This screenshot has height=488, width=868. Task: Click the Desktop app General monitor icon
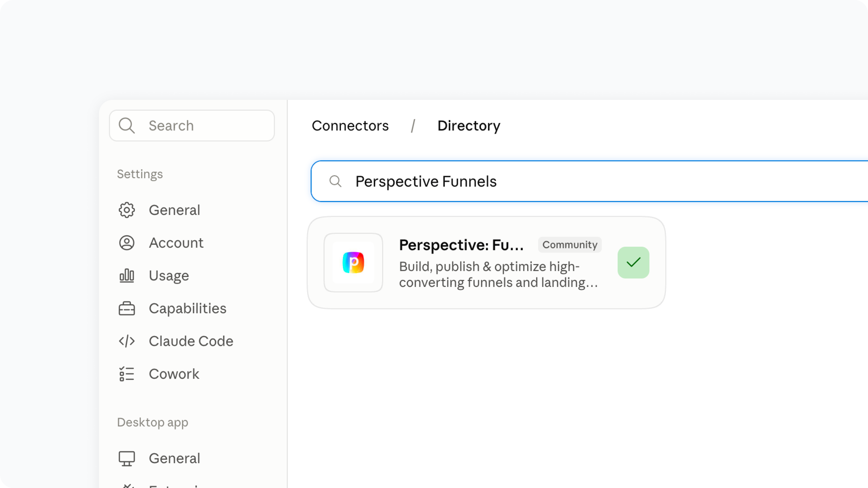coord(127,458)
